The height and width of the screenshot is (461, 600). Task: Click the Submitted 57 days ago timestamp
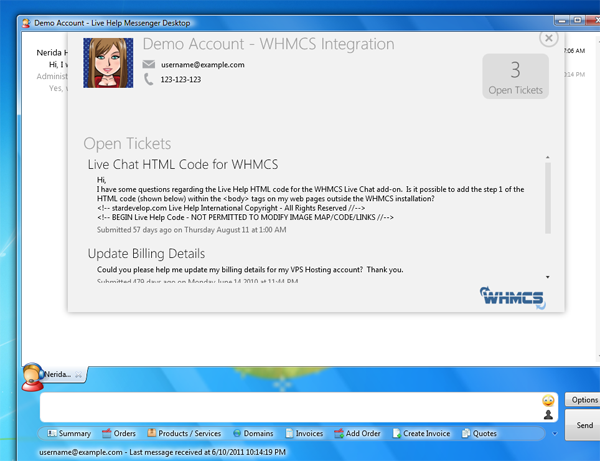(x=191, y=230)
